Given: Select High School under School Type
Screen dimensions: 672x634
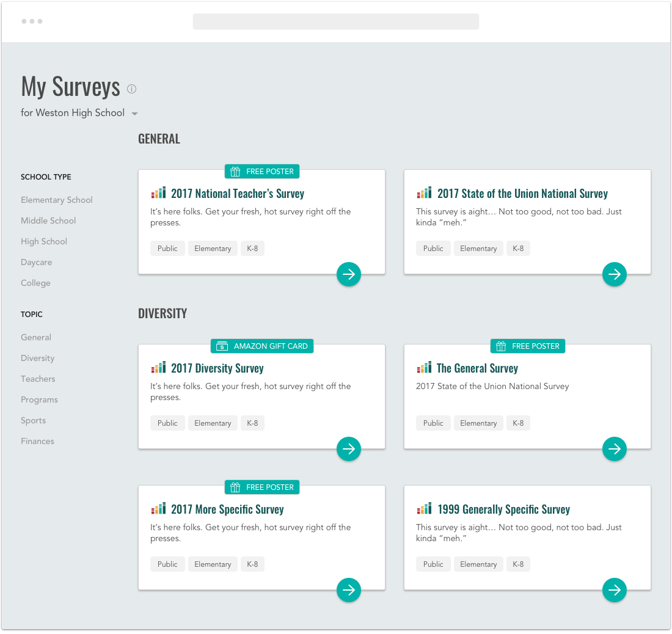Looking at the screenshot, I should click(43, 241).
